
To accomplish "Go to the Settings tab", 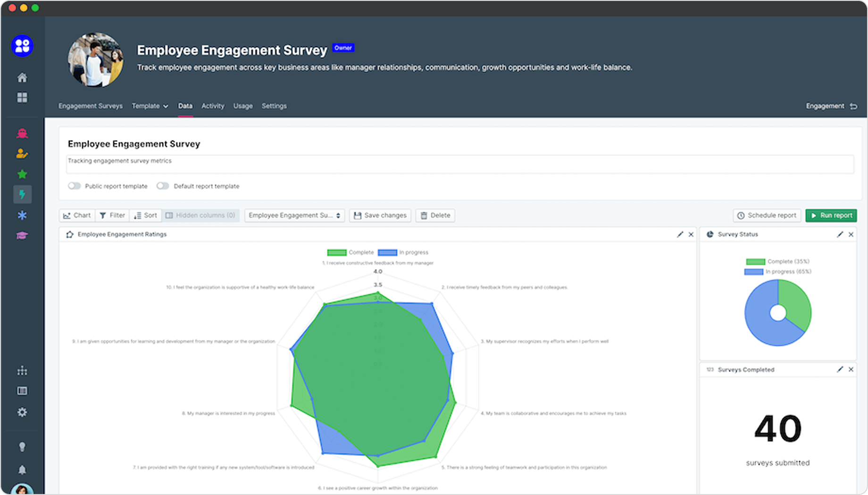I will 274,106.
